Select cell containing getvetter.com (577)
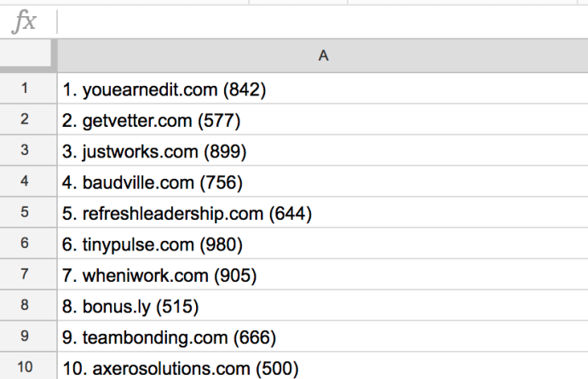The width and height of the screenshot is (588, 379). [x=323, y=119]
